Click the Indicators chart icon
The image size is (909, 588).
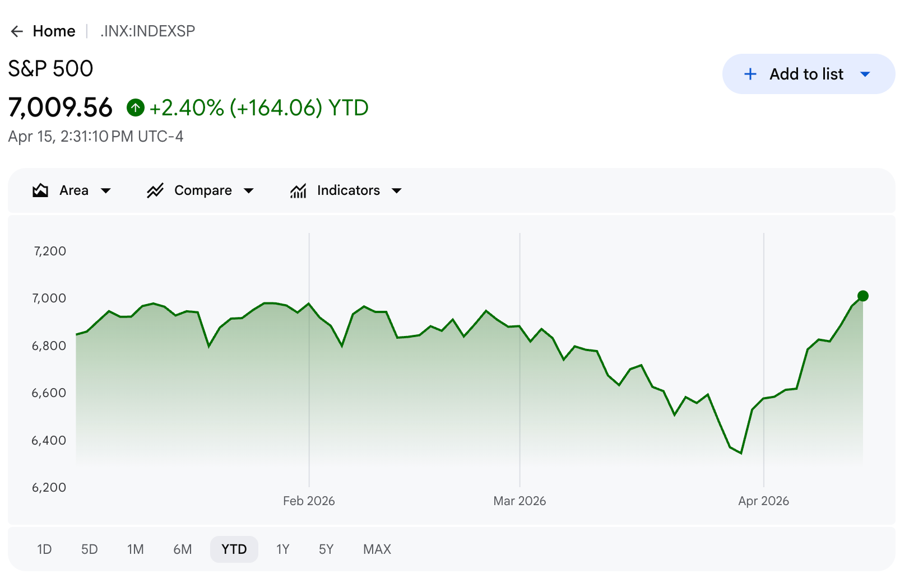pyautogui.click(x=298, y=191)
